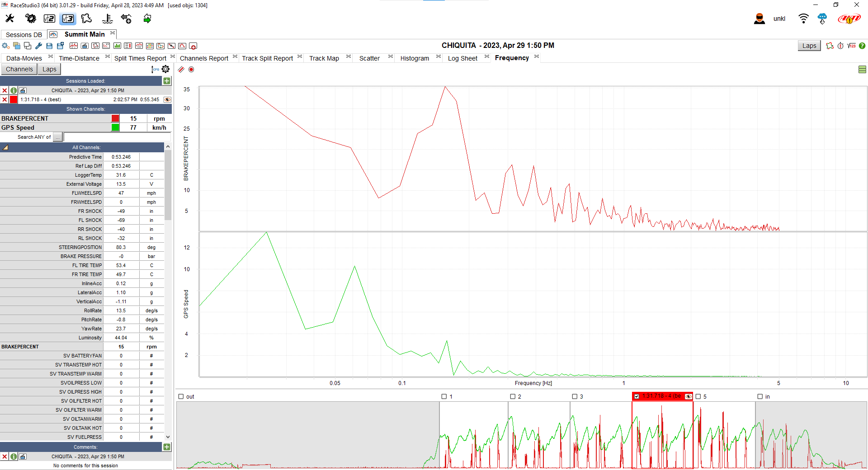
Task: Click the engine gear devices icon
Action: (x=30, y=19)
